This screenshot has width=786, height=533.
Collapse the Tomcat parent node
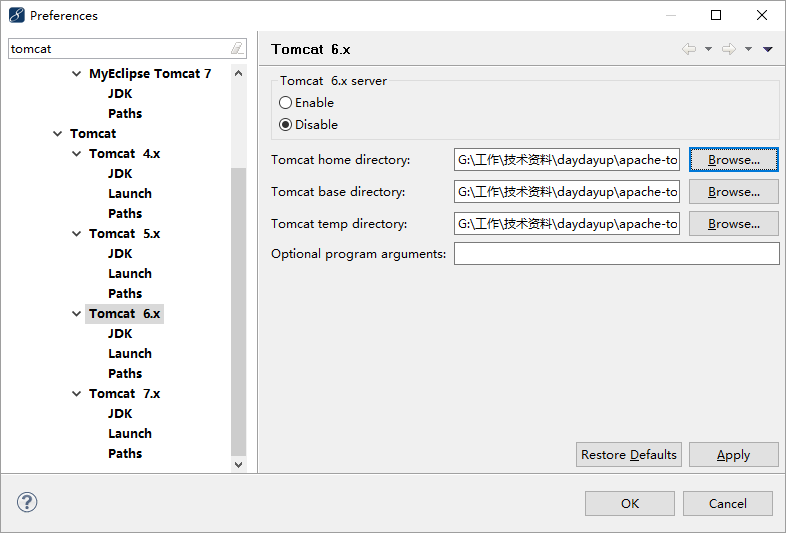coord(58,134)
